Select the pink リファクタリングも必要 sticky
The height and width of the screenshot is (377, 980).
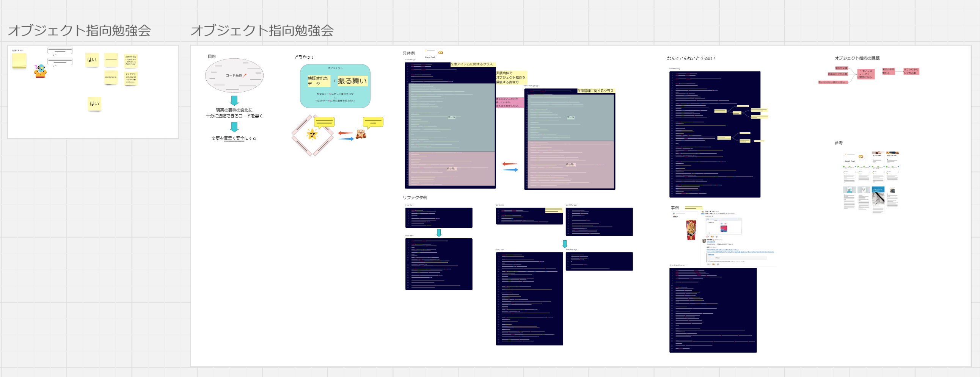[x=911, y=71]
